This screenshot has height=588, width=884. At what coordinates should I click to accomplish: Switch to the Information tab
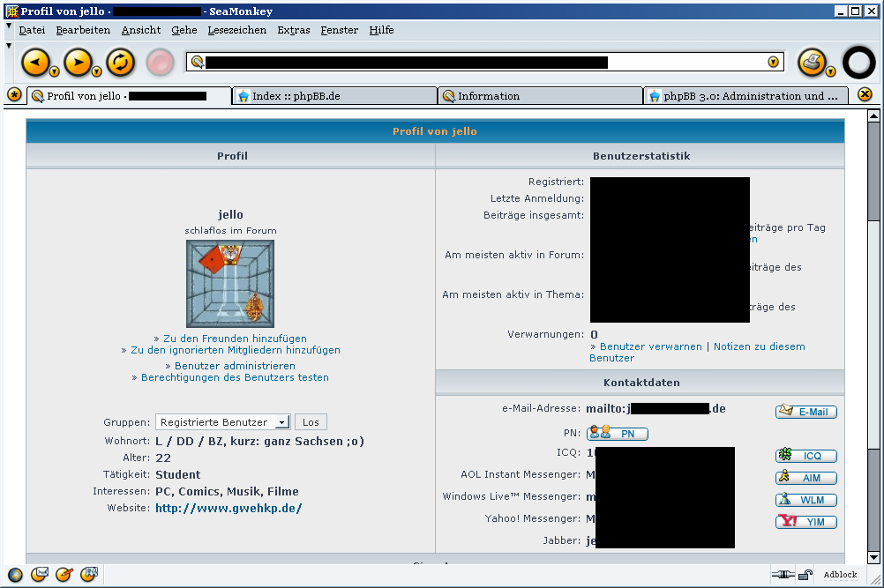coord(541,96)
